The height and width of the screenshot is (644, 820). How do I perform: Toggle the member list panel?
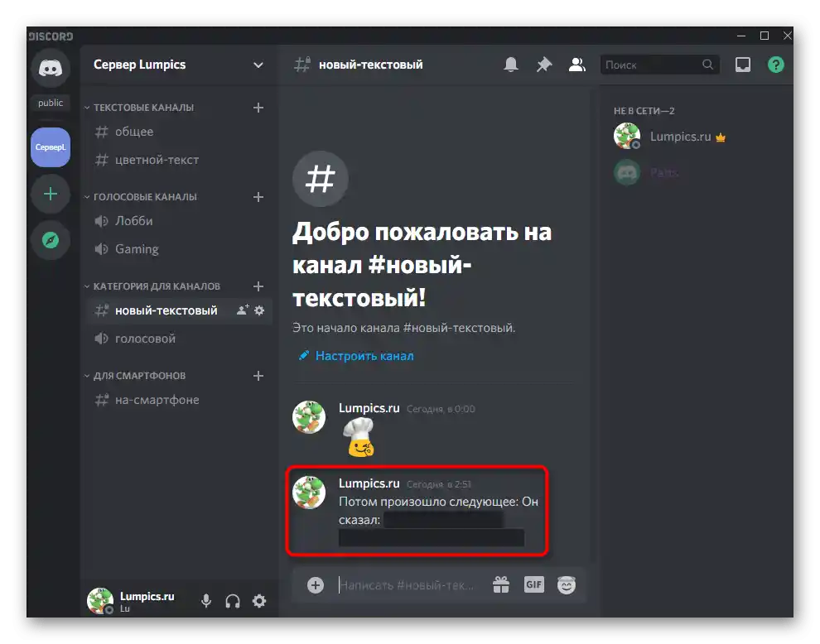[576, 65]
